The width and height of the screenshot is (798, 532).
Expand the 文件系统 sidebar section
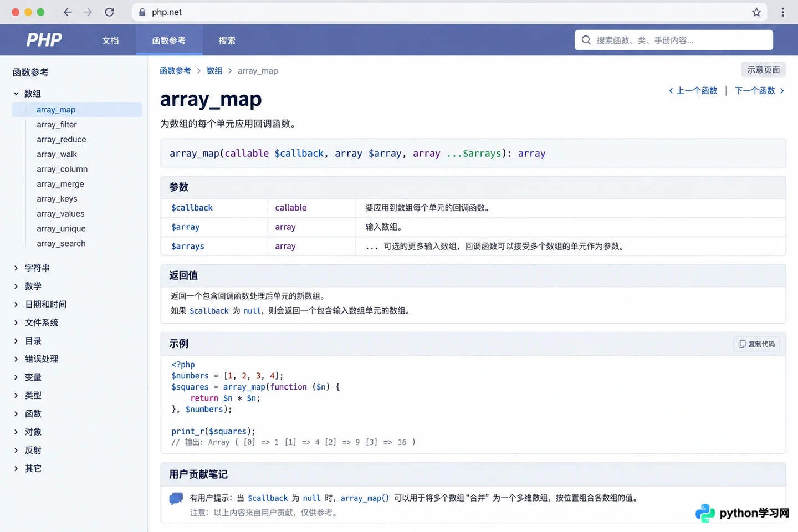36,323
